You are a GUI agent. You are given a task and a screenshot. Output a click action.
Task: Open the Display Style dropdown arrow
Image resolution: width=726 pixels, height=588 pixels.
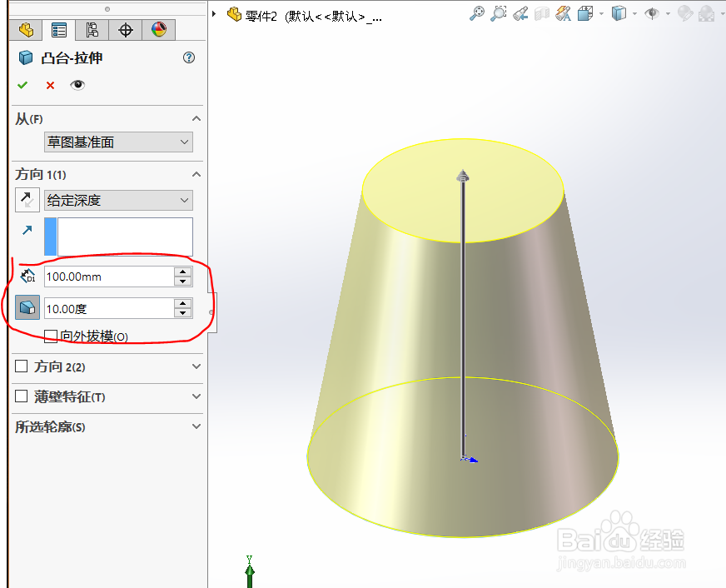[634, 13]
